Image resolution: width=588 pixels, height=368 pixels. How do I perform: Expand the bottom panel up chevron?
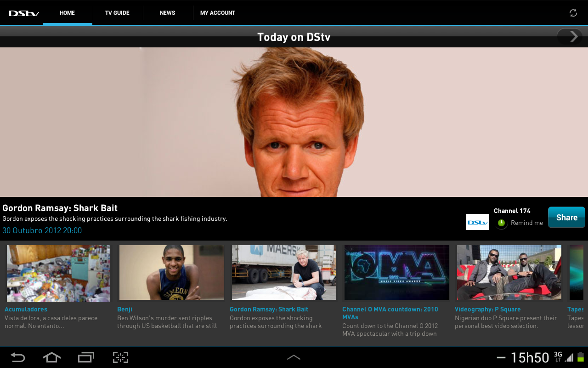[294, 357]
